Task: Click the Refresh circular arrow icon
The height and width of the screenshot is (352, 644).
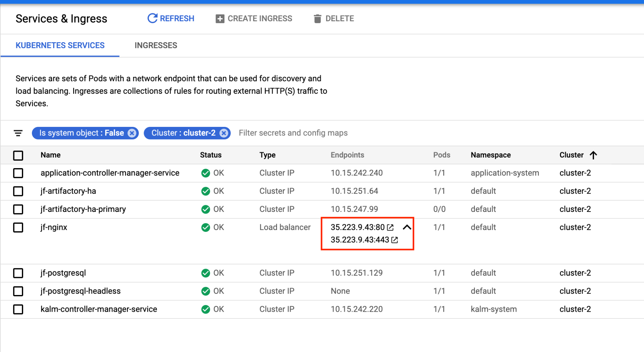Action: point(152,18)
